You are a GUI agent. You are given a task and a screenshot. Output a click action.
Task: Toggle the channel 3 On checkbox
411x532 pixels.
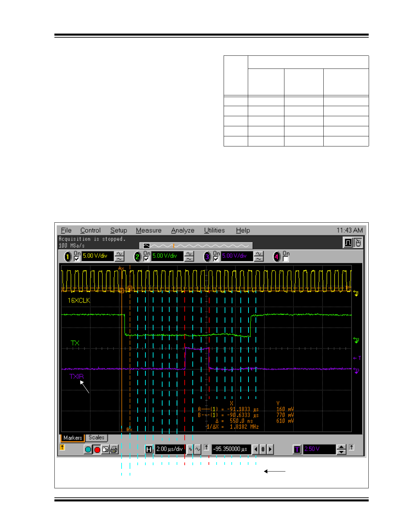click(216, 259)
